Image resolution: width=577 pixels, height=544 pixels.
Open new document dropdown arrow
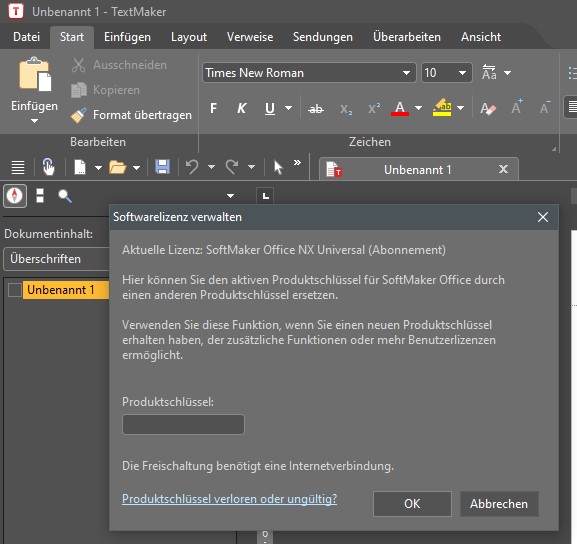tap(98, 167)
